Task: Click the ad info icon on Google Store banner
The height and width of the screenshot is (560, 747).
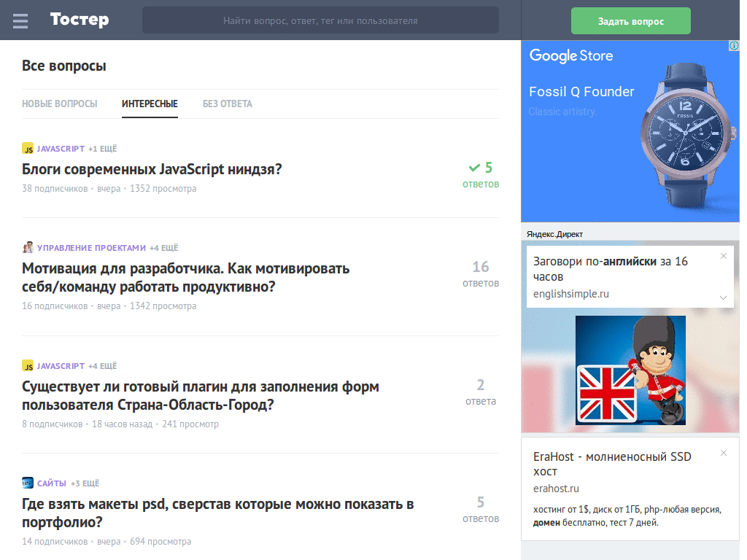Action: coord(734,46)
